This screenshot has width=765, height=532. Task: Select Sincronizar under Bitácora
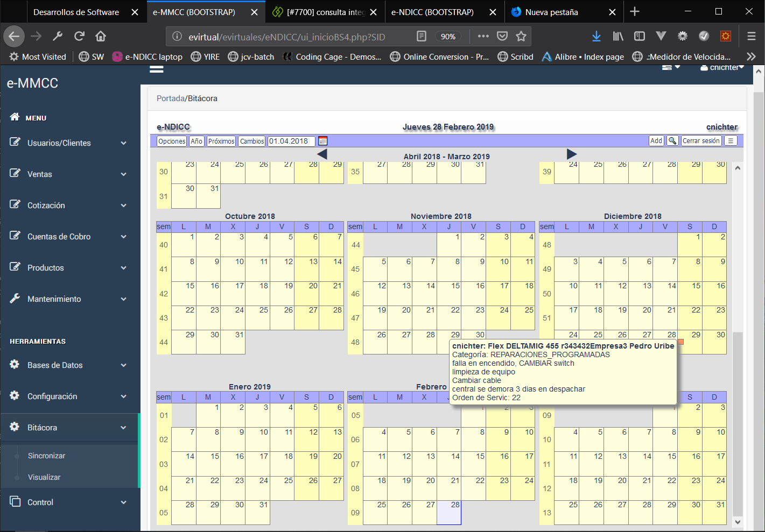[x=47, y=456]
